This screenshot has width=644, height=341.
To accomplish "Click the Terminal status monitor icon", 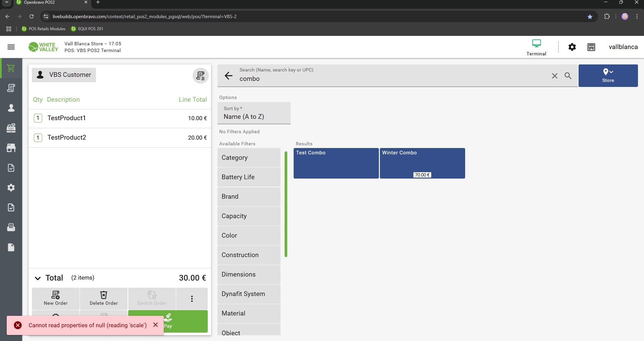I will [536, 44].
